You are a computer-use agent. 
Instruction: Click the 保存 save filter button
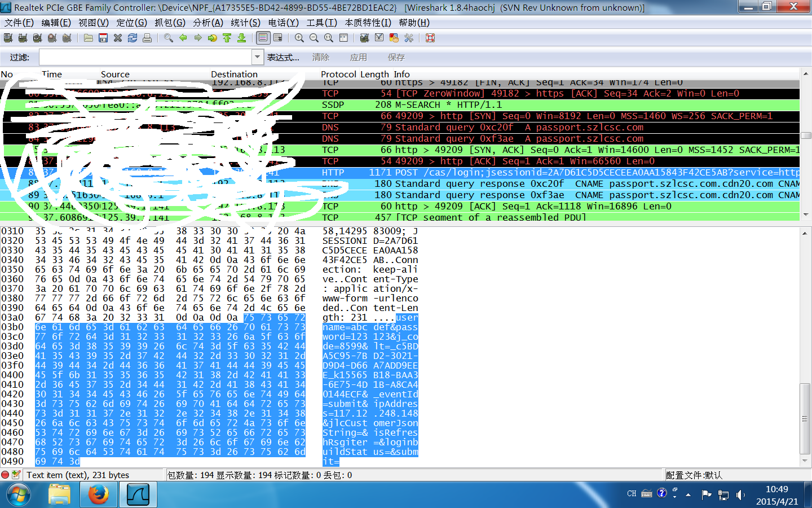point(396,58)
